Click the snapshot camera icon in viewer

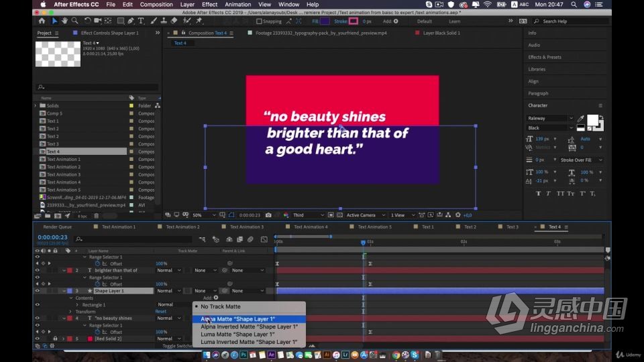pyautogui.click(x=268, y=215)
